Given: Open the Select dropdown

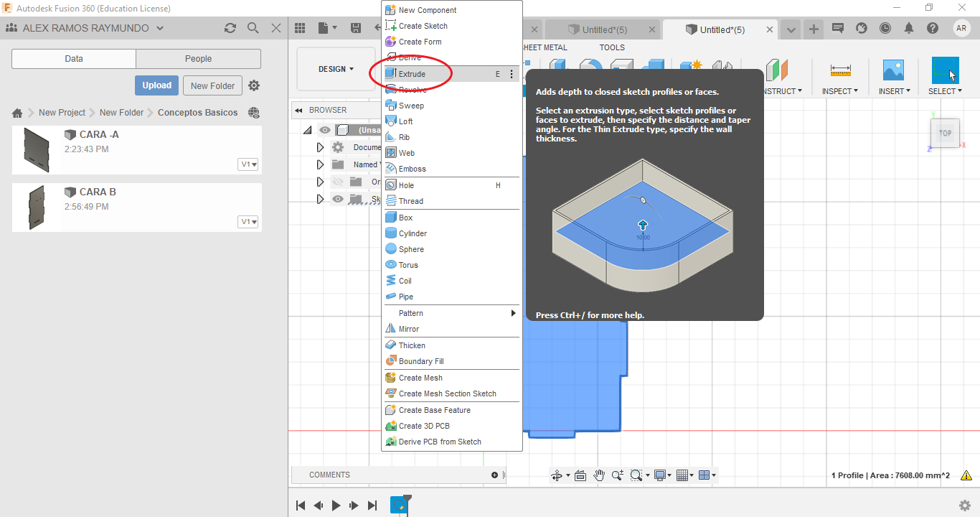Looking at the screenshot, I should coord(945,91).
